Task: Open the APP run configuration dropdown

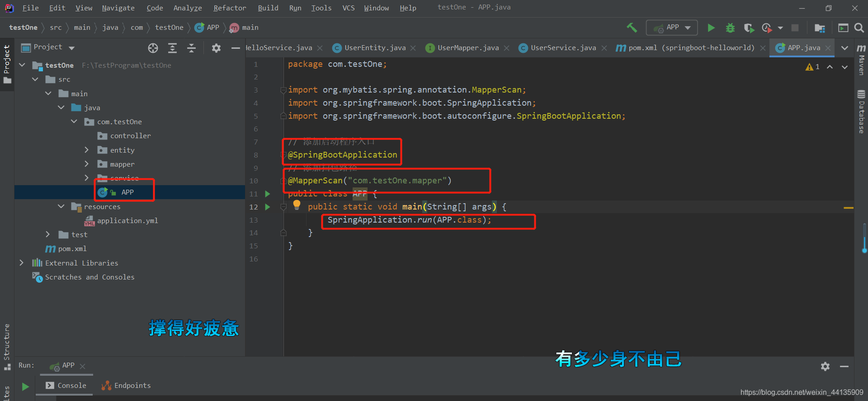Action: 672,28
